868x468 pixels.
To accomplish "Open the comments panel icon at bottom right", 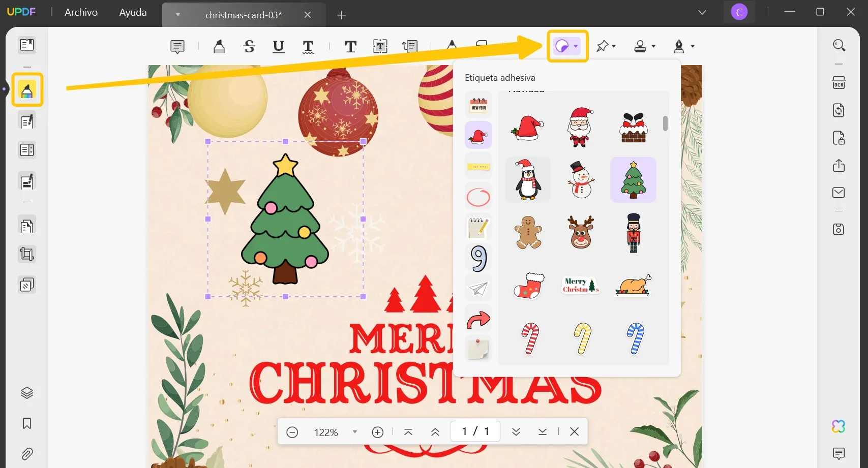I will pos(839,453).
